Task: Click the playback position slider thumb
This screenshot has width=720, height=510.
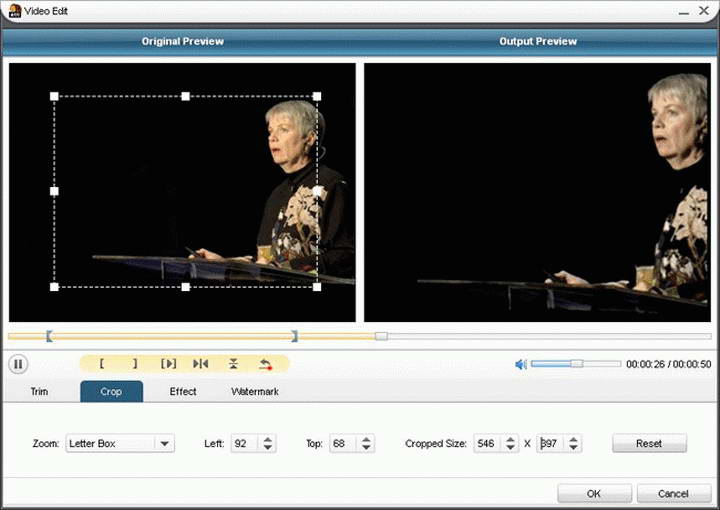Action: (x=381, y=336)
